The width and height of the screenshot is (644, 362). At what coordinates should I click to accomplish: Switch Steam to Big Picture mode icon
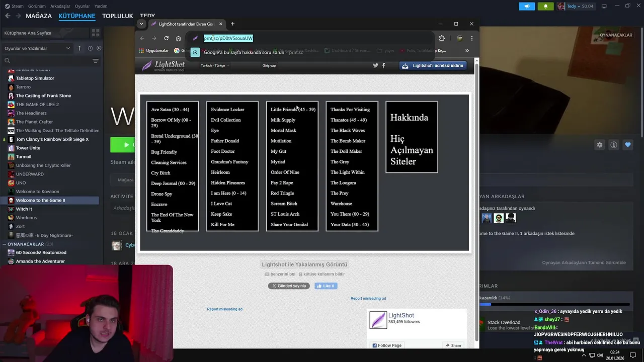tap(604, 7)
